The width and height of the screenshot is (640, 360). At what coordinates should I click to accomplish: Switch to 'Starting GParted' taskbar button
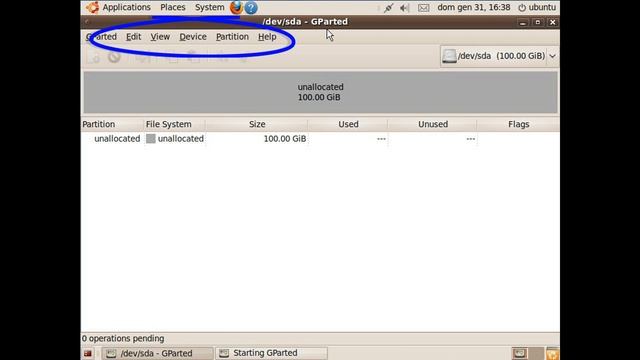271,353
